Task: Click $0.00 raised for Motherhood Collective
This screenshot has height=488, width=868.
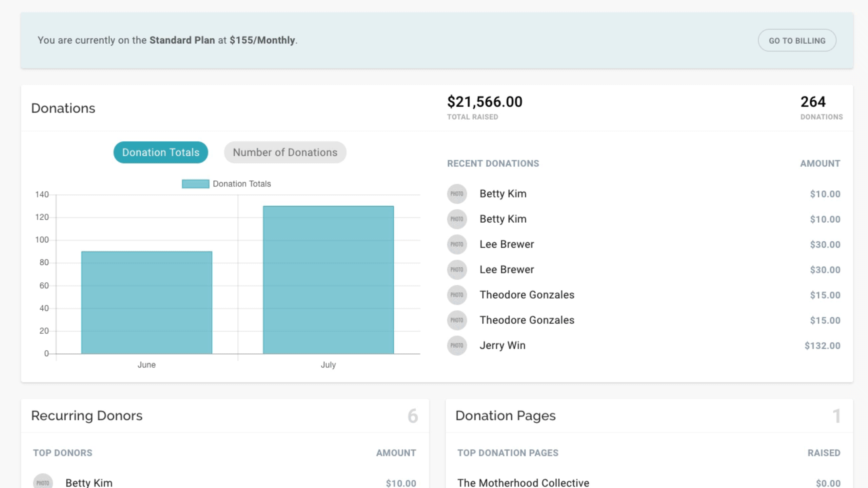Action: pyautogui.click(x=828, y=483)
